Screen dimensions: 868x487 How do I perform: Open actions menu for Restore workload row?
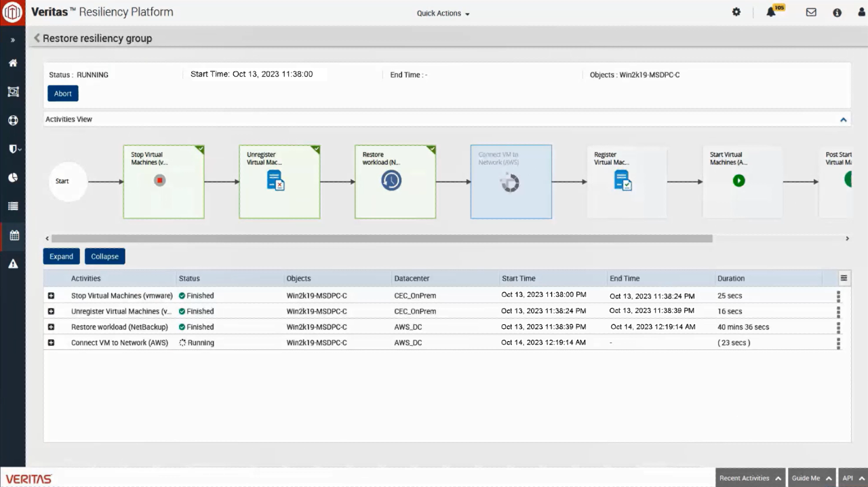[x=838, y=328]
